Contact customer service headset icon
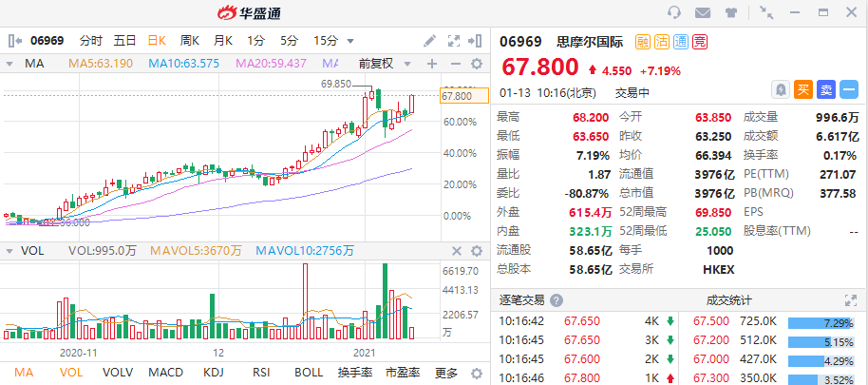Viewport: 868px width, 385px height. tap(674, 12)
